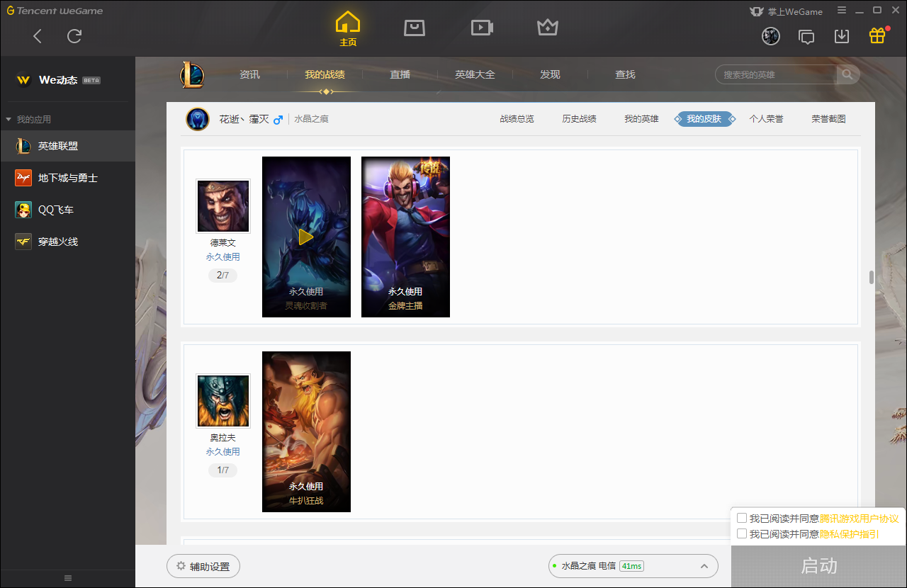
Task: Click the magnifier search icon
Action: [x=847, y=74]
